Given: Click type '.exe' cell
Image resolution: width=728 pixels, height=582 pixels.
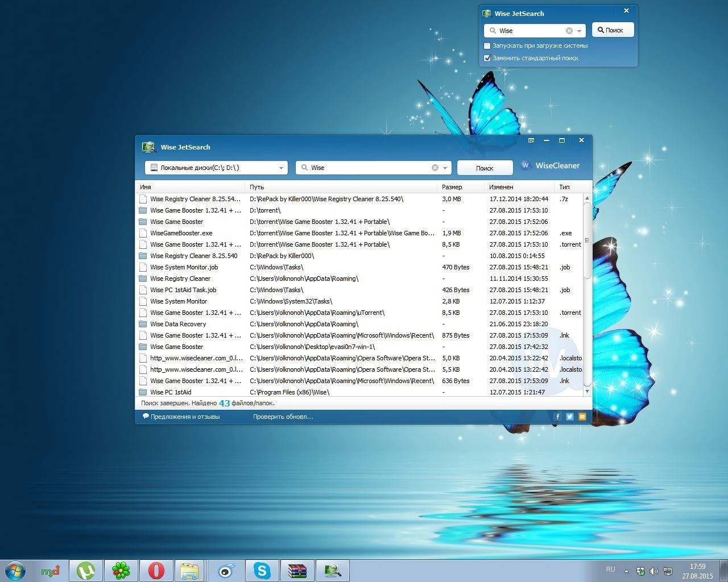Looking at the screenshot, I should point(565,233).
